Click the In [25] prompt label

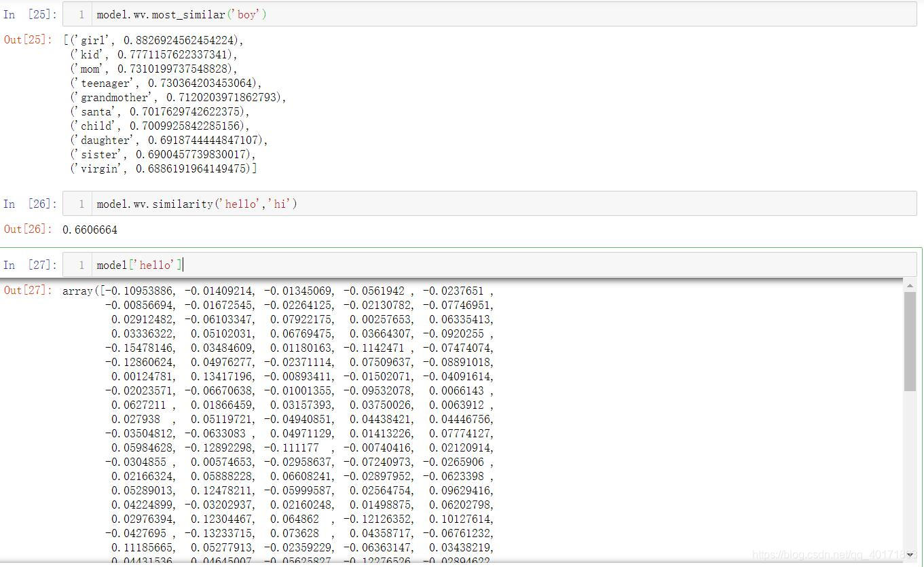30,14
